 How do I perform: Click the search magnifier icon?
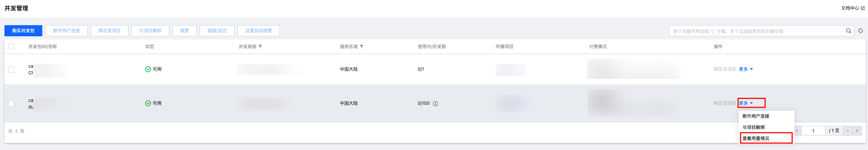point(848,31)
